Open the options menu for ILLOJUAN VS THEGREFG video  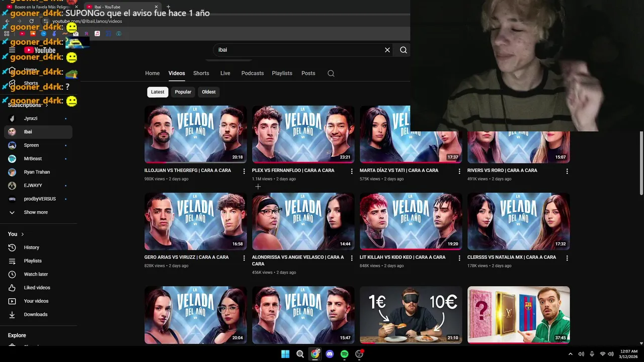[244, 171]
